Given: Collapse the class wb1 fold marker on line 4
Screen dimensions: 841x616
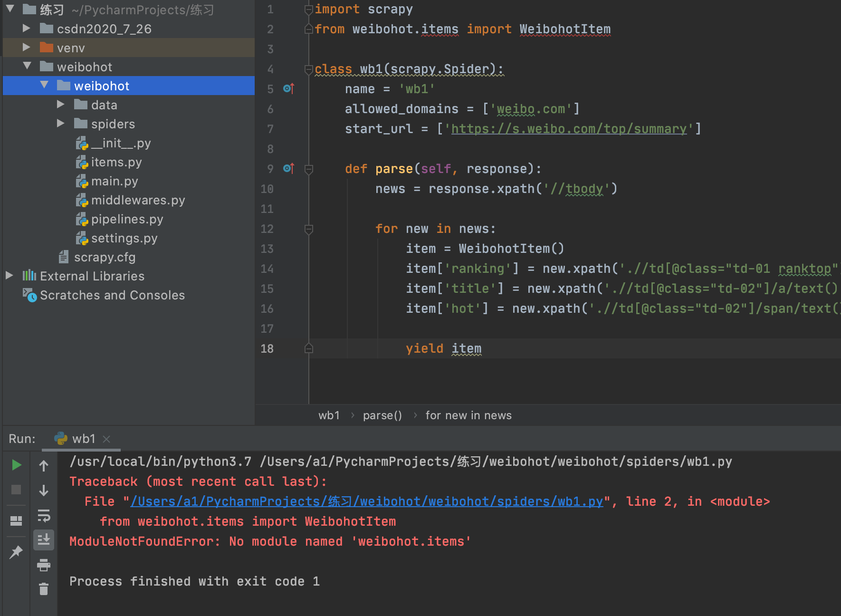Looking at the screenshot, I should [x=308, y=69].
